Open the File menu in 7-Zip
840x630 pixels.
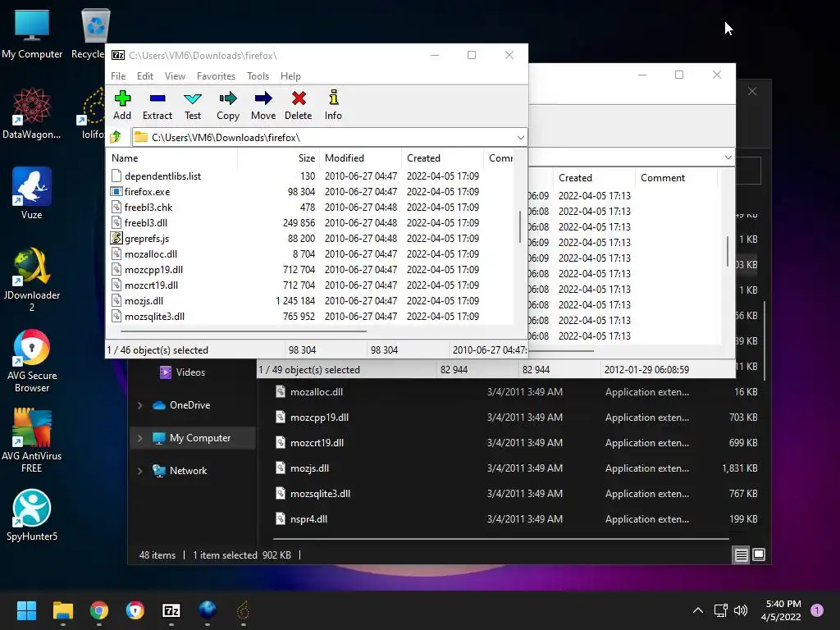click(118, 76)
